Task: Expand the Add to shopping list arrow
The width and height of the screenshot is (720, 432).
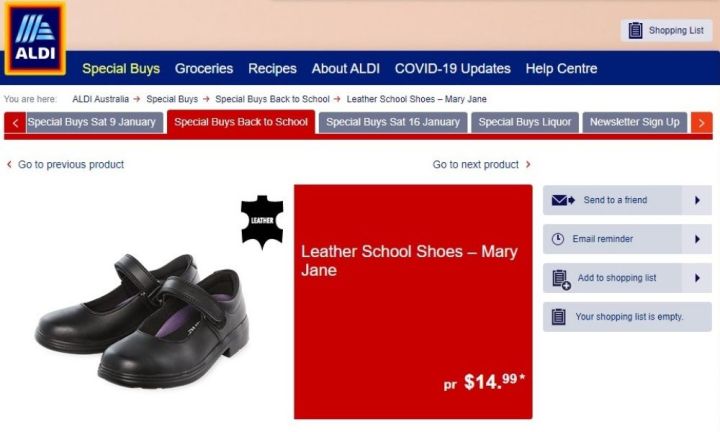Action: tap(697, 278)
